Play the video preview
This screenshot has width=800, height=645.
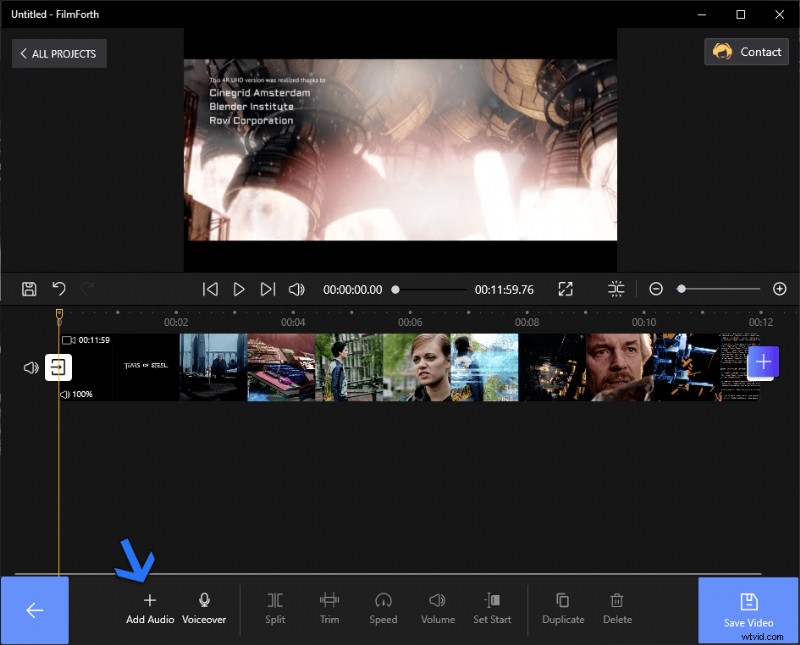(239, 289)
